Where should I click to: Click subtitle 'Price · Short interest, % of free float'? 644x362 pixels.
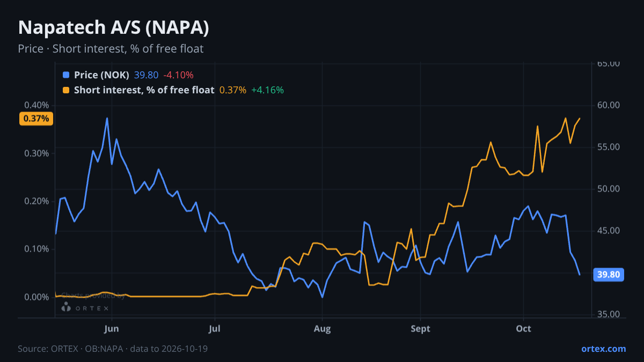tap(111, 49)
